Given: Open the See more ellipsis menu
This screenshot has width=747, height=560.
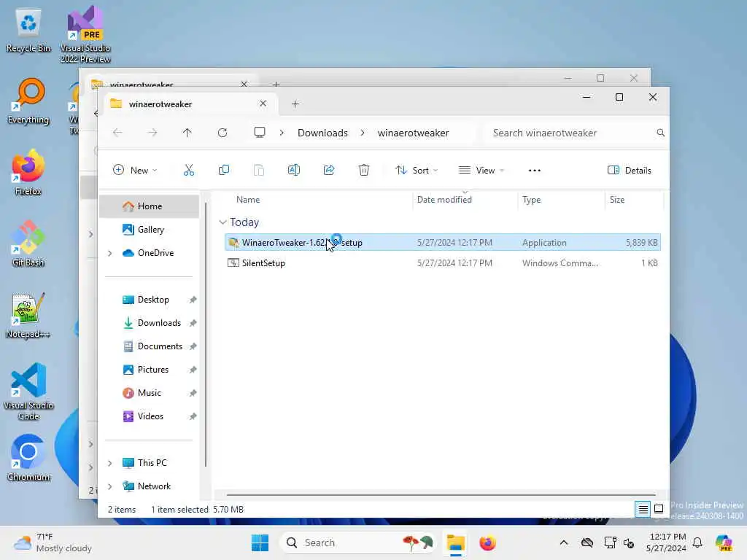Looking at the screenshot, I should tap(535, 171).
